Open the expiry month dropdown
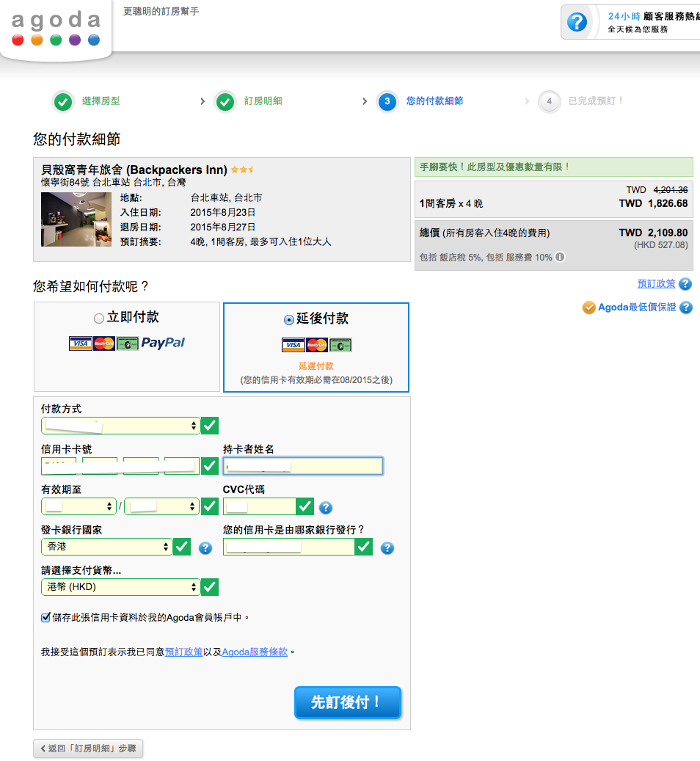 79,506
